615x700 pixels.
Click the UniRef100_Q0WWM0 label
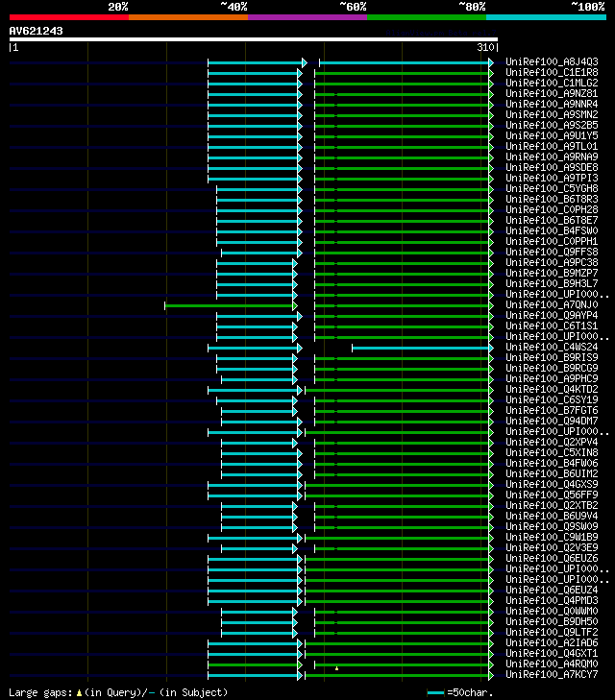click(x=552, y=611)
